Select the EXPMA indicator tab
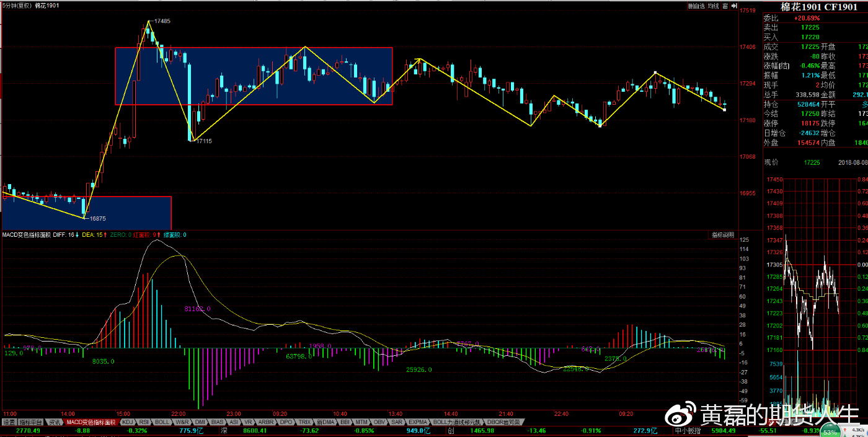The image size is (868, 437). tap(418, 422)
